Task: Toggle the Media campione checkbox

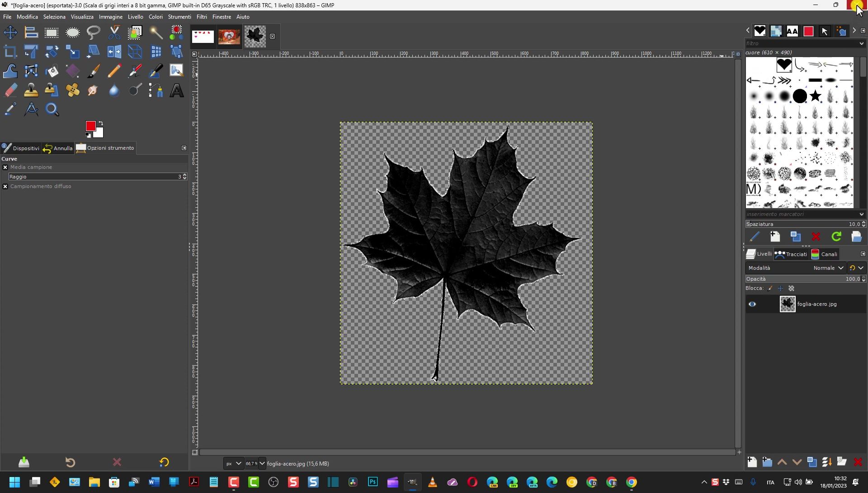Action: pyautogui.click(x=5, y=167)
